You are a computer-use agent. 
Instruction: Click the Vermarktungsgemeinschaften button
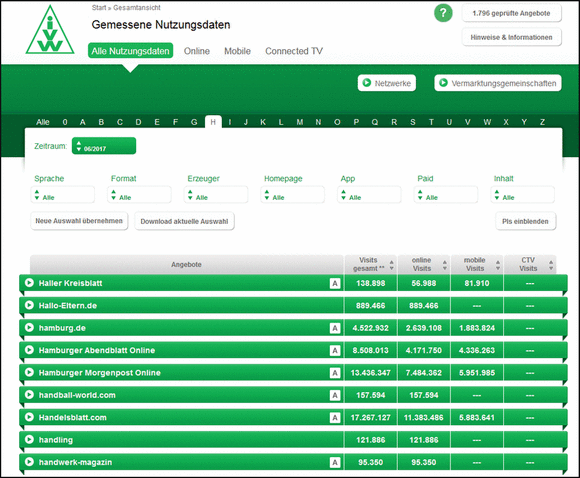[498, 83]
